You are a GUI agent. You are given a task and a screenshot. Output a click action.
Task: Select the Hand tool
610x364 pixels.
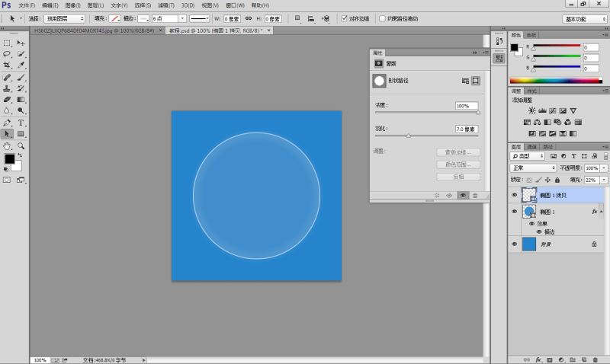coord(7,145)
